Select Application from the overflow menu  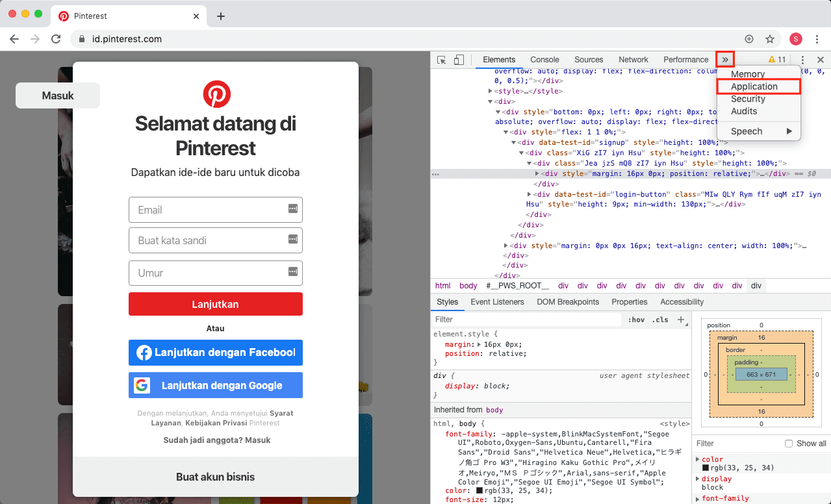click(x=759, y=86)
